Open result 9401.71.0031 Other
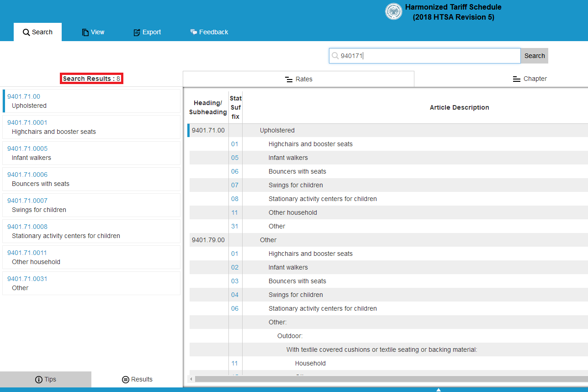This screenshot has width=588, height=392. coord(91,283)
